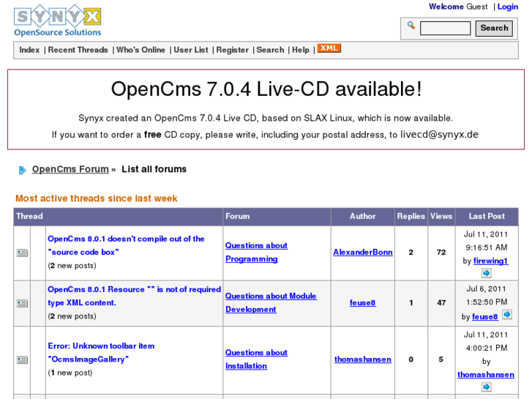Open Recent Threads in navigation bar
The image size is (532, 399).
[x=78, y=50]
